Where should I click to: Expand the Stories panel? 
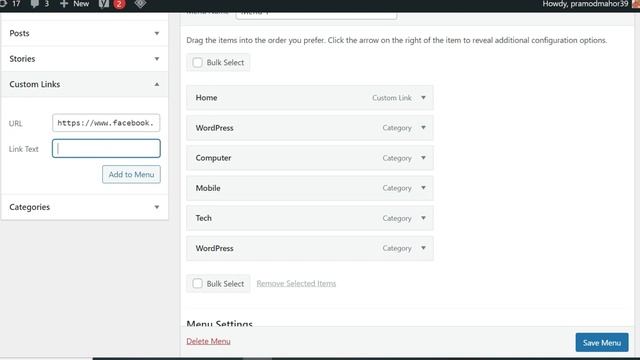pyautogui.click(x=84, y=59)
